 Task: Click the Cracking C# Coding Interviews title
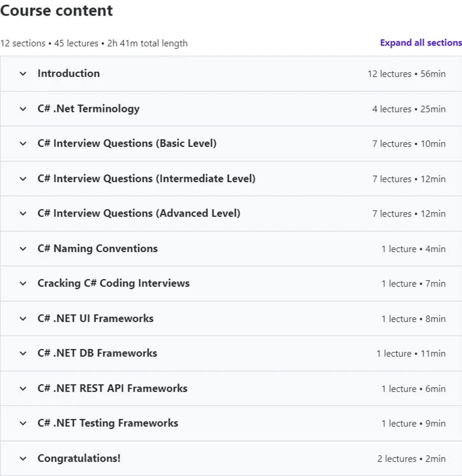pyautogui.click(x=114, y=283)
